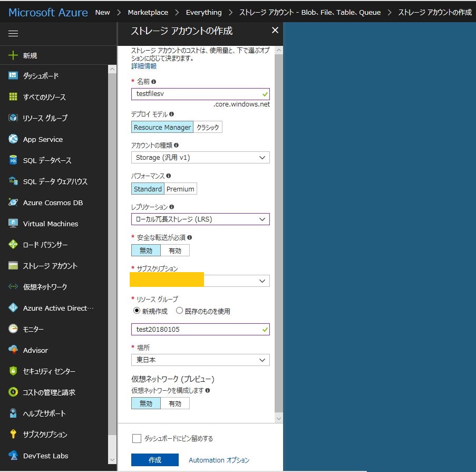476x472 pixels.
Task: Click blade scrollbar up arrow
Action: 279,50
